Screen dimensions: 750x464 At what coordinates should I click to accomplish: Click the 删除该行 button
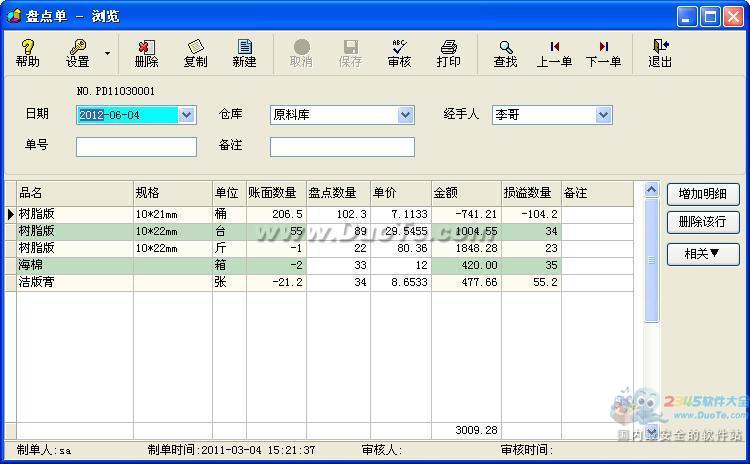(703, 222)
